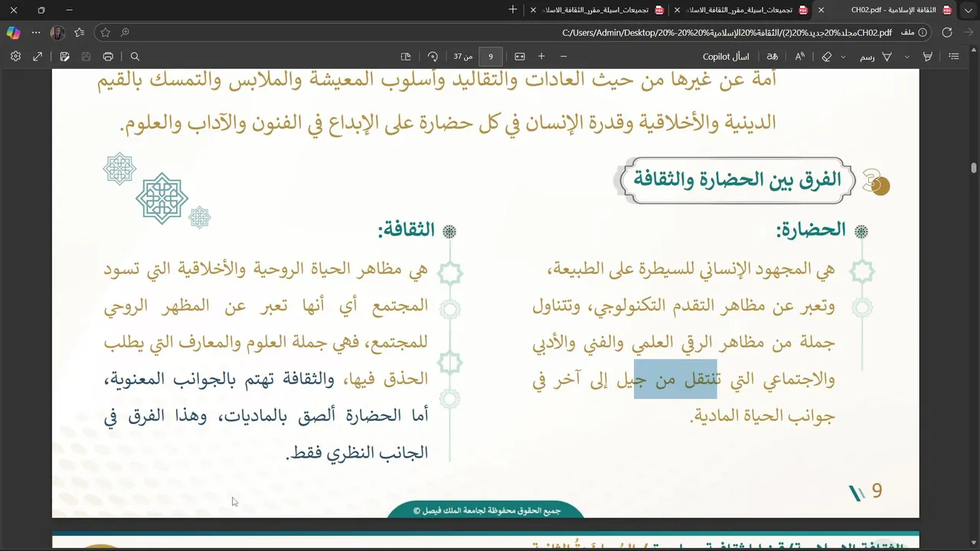The width and height of the screenshot is (980, 551).
Task: Click the footer جميع الحقوق محفوظة لجامعة الملك فيصل
Action: 487,510
